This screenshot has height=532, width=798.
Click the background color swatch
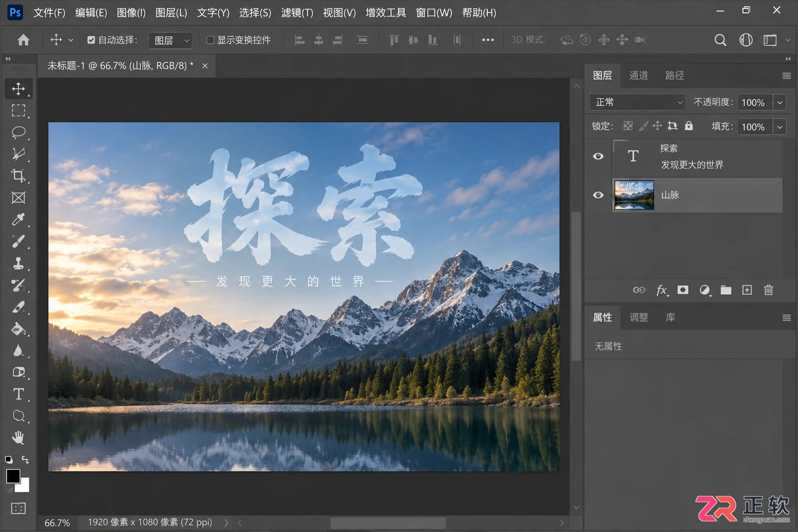pos(24,487)
